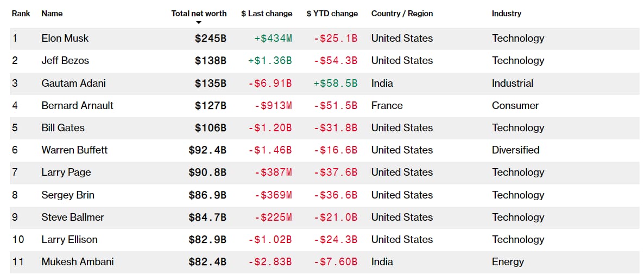Select Sergey Brin's name
Viewport: 644px width, 275px height.
pos(66,195)
